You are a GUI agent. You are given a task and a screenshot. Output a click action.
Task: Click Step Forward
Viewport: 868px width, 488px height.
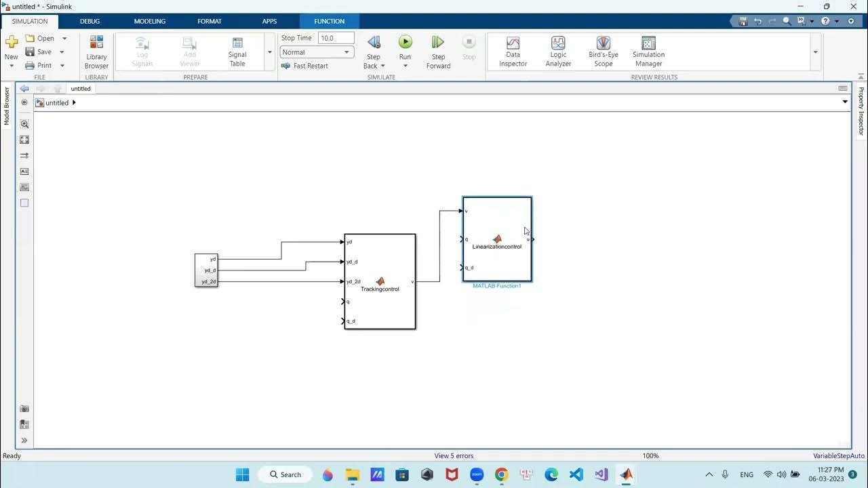pyautogui.click(x=438, y=52)
